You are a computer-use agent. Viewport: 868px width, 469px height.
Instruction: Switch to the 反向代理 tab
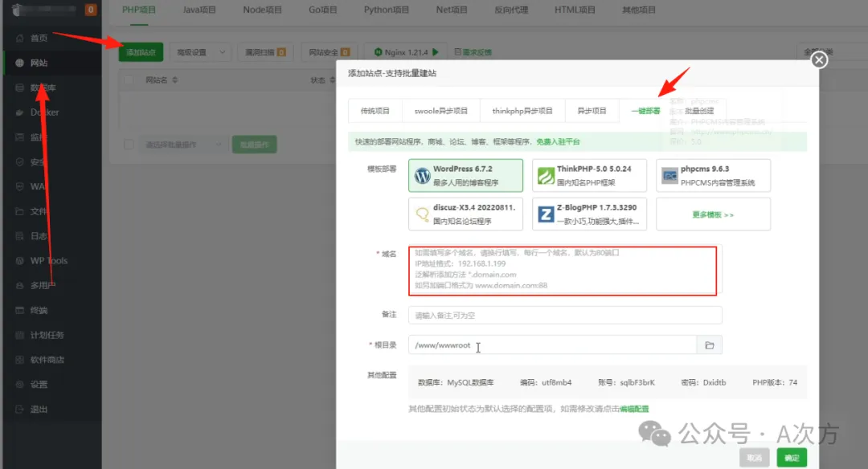click(511, 10)
